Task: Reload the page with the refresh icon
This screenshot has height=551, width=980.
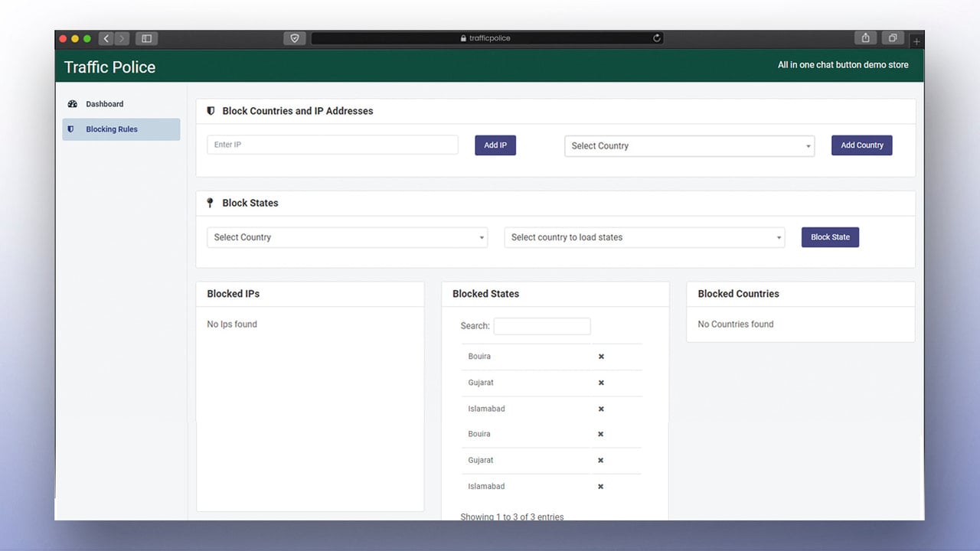Action: click(656, 38)
